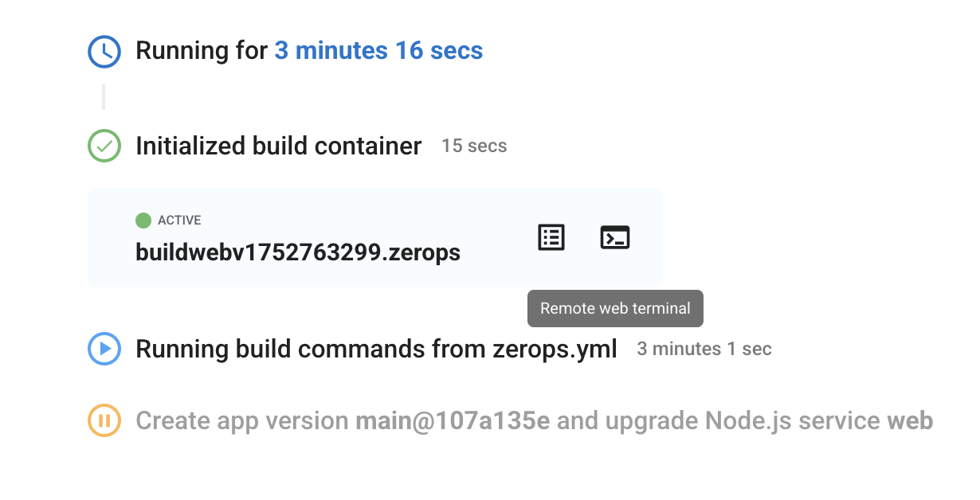The height and width of the screenshot is (500, 980).
Task: Click main@107a135e commit reference
Action: coord(453,420)
